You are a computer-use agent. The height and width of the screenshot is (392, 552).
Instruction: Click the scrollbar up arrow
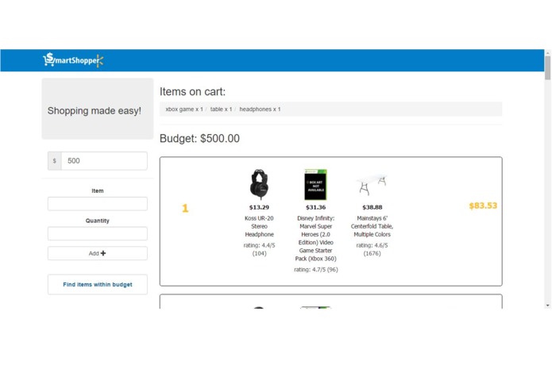(547, 52)
